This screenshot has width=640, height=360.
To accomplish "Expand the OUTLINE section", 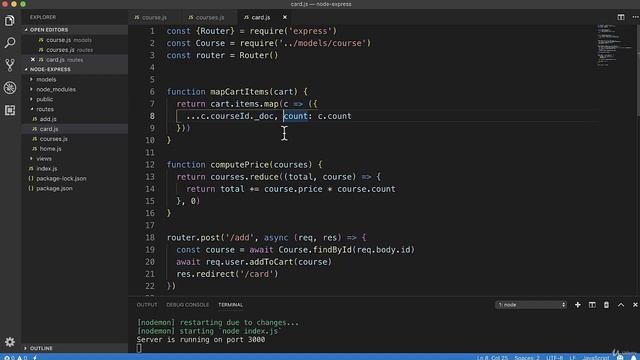I will (41, 348).
